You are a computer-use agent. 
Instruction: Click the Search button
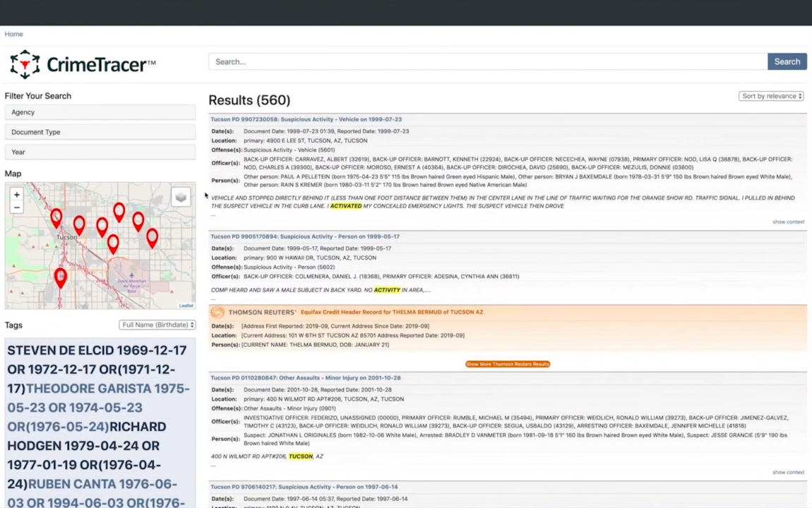787,61
